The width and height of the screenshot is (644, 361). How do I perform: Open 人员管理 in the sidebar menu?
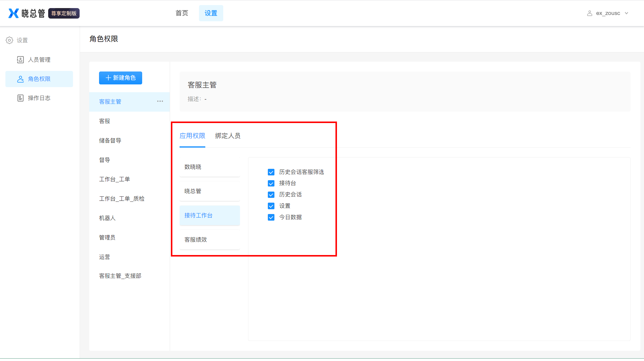(x=39, y=60)
